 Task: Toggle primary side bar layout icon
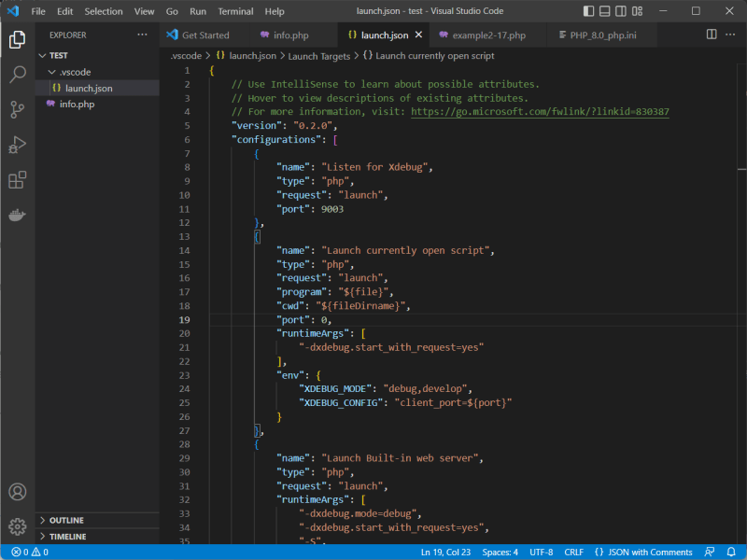(x=588, y=11)
